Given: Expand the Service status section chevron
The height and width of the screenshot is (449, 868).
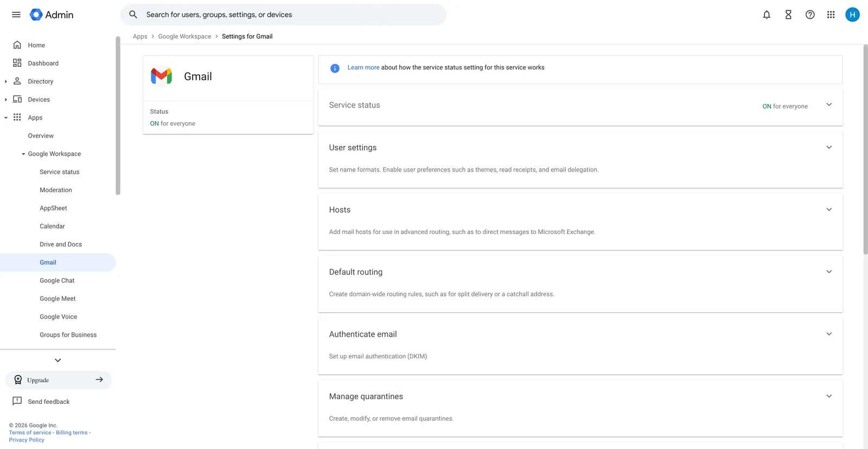Looking at the screenshot, I should click(x=829, y=105).
